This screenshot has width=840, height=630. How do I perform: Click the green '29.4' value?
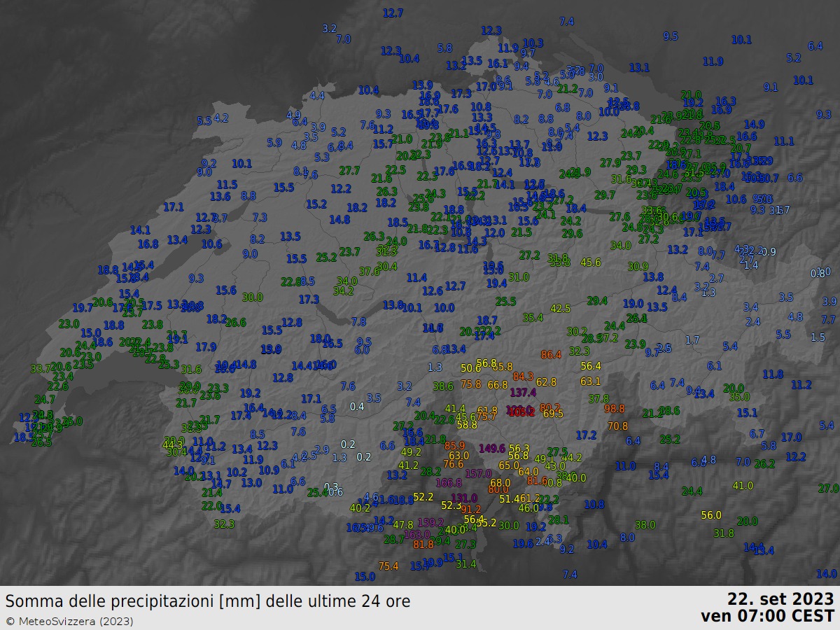point(597,300)
